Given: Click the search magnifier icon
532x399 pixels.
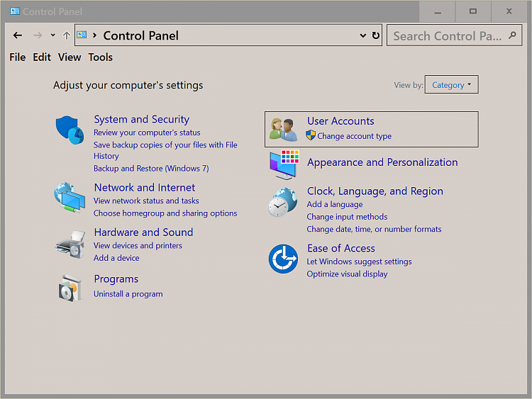Looking at the screenshot, I should (x=512, y=35).
